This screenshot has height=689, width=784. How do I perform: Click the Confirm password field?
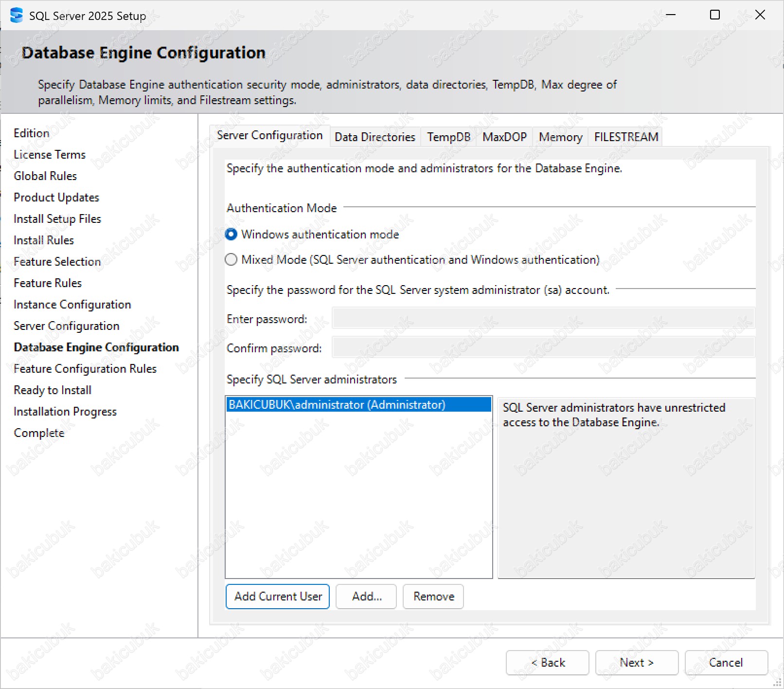click(543, 348)
